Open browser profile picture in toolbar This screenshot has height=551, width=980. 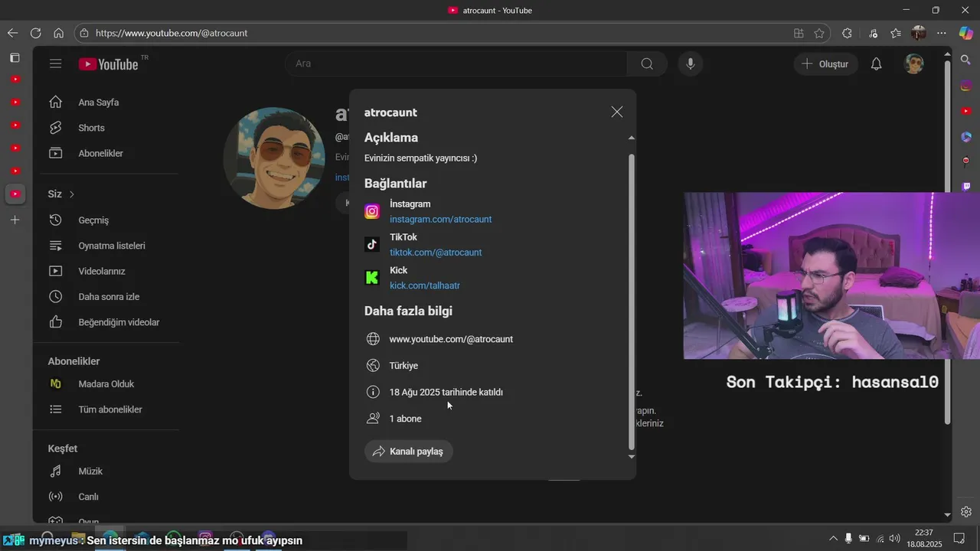(919, 33)
